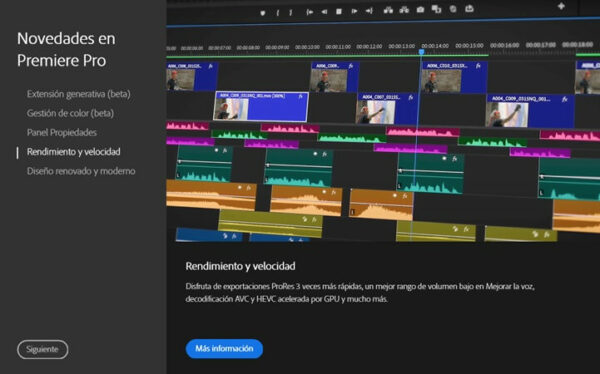Click timecode 00:00:17:00 on the ruler

click(x=541, y=44)
